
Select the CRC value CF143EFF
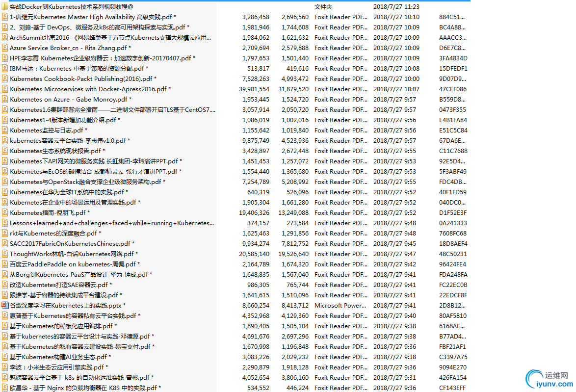(x=452, y=388)
